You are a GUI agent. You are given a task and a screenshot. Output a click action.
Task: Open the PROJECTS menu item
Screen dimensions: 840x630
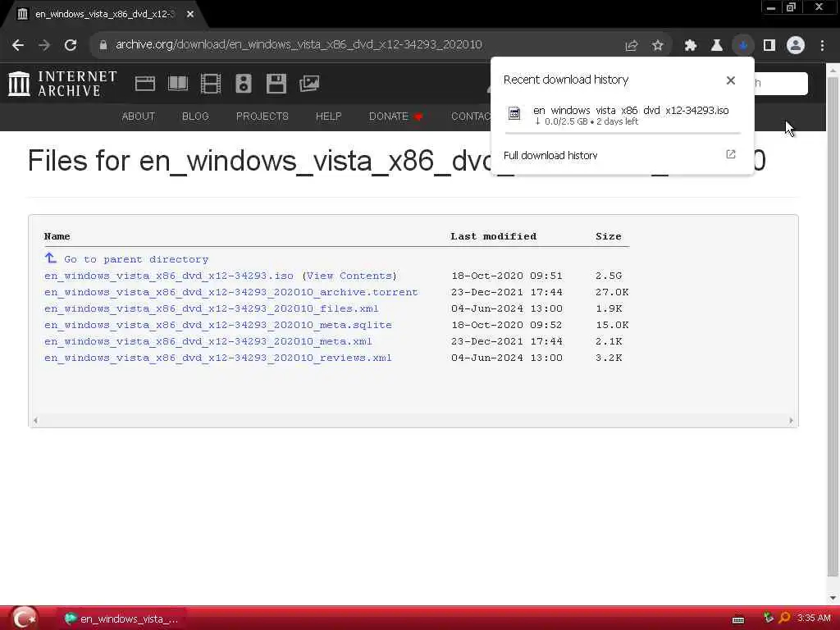click(262, 116)
